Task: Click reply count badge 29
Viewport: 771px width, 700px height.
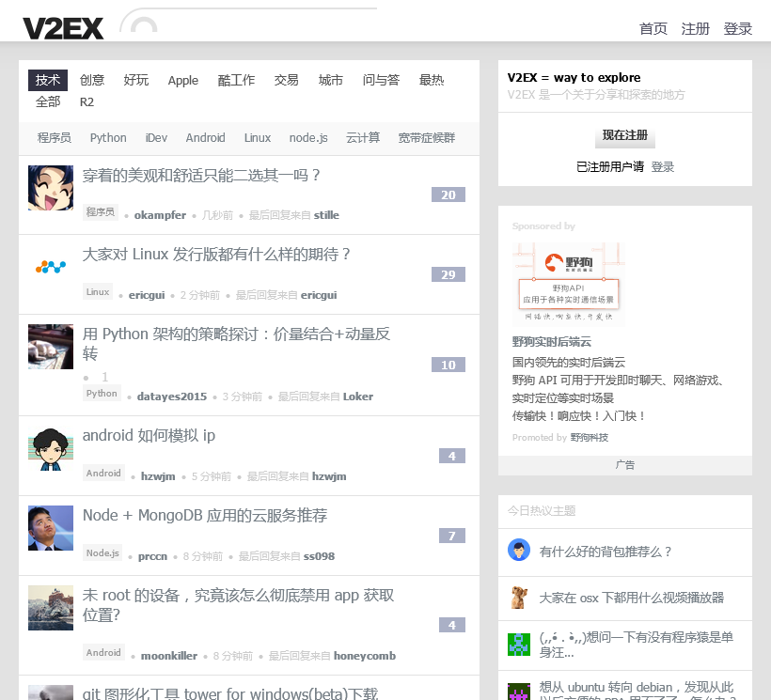Action: click(x=448, y=274)
